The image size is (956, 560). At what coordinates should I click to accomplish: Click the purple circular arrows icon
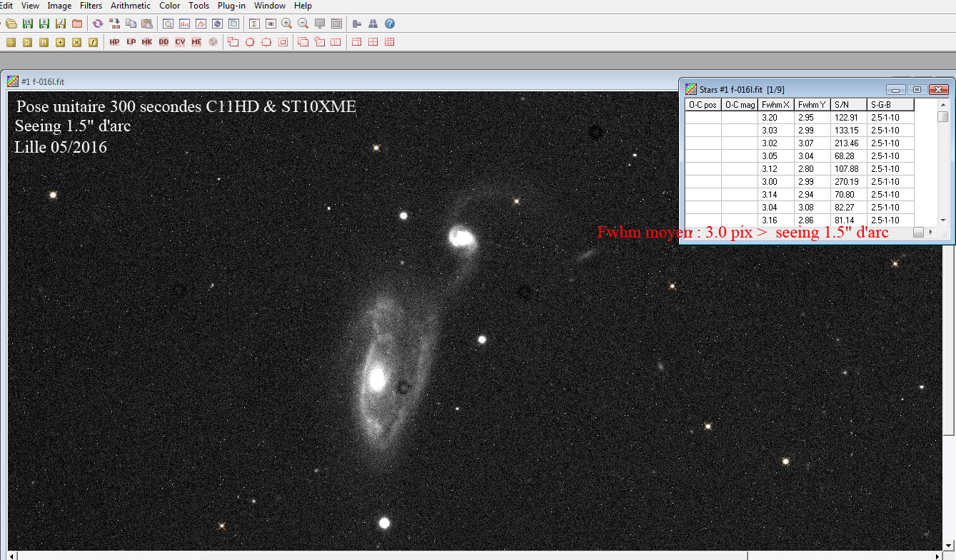(x=98, y=24)
